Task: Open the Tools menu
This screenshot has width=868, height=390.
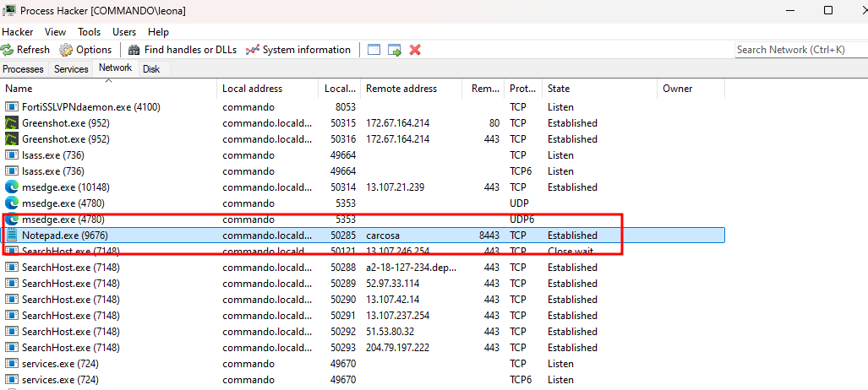Action: point(89,31)
